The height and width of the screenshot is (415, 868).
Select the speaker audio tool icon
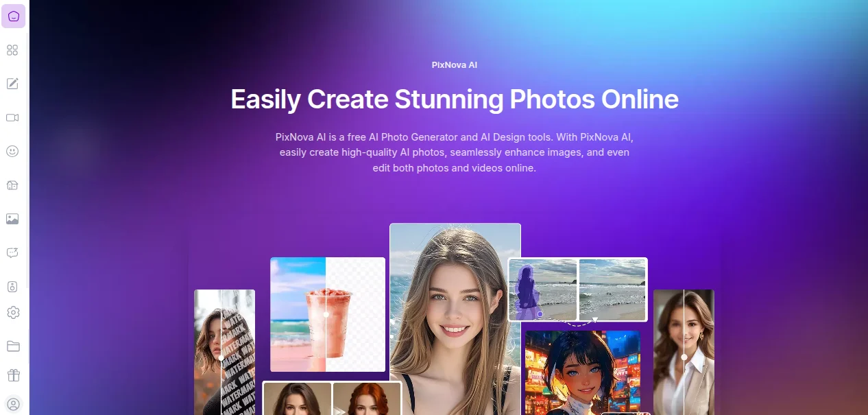[12, 286]
